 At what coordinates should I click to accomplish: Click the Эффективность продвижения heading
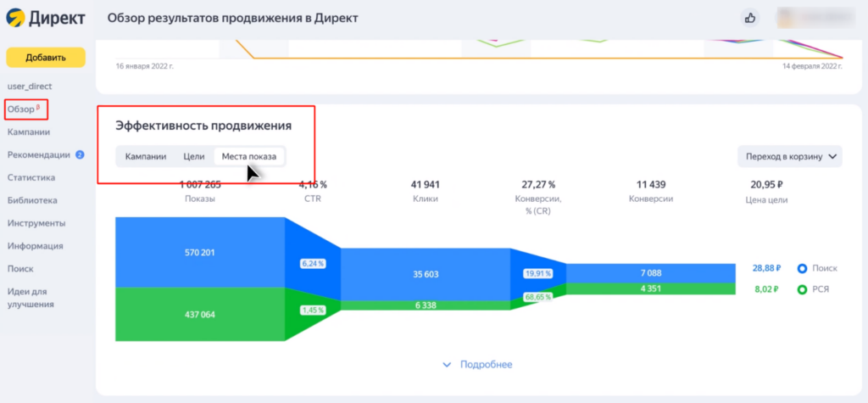[203, 126]
